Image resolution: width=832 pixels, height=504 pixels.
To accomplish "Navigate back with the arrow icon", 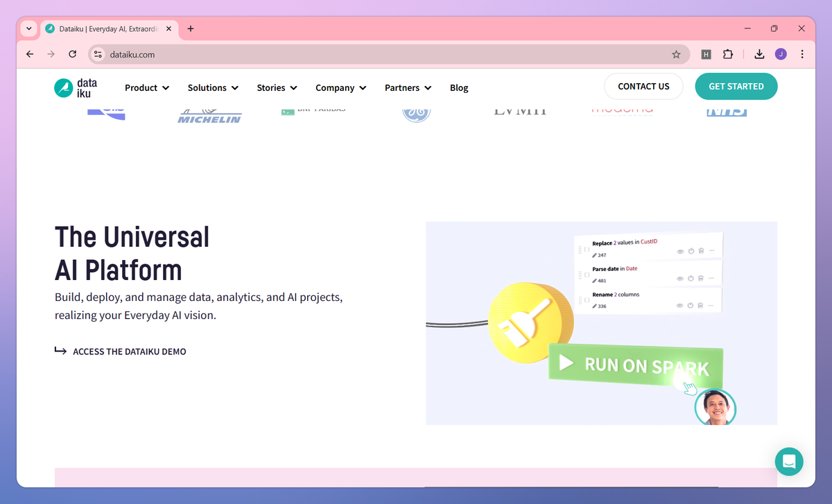I will [x=29, y=53].
